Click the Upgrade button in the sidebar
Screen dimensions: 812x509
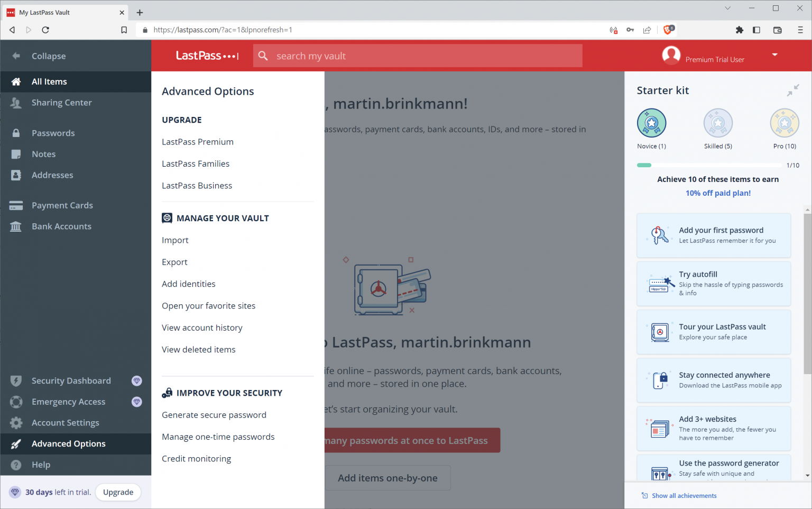118,492
